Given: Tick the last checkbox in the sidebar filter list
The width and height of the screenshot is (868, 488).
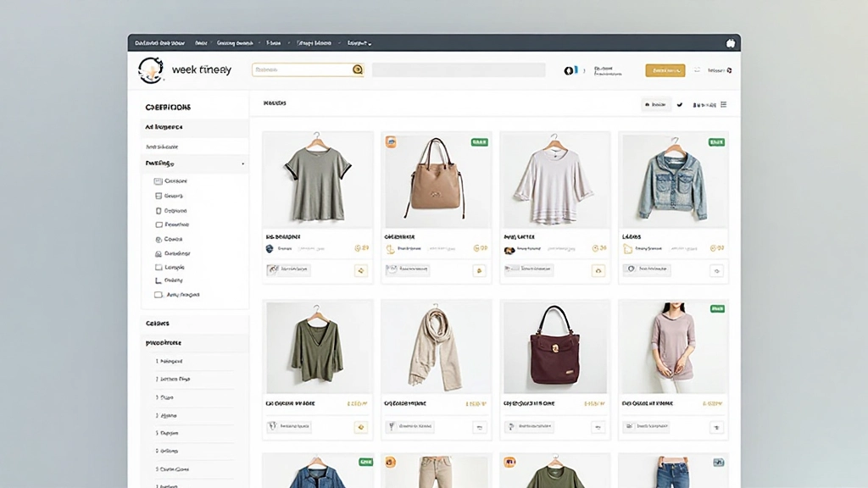Looking at the screenshot, I should click(157, 294).
